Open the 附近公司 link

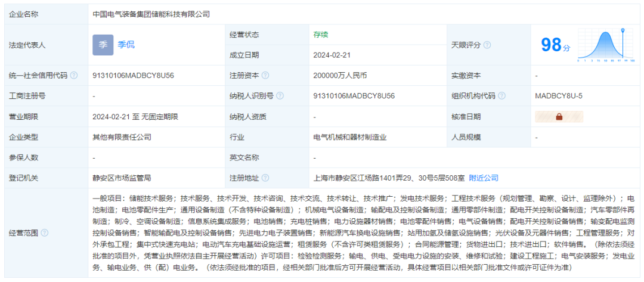point(484,178)
